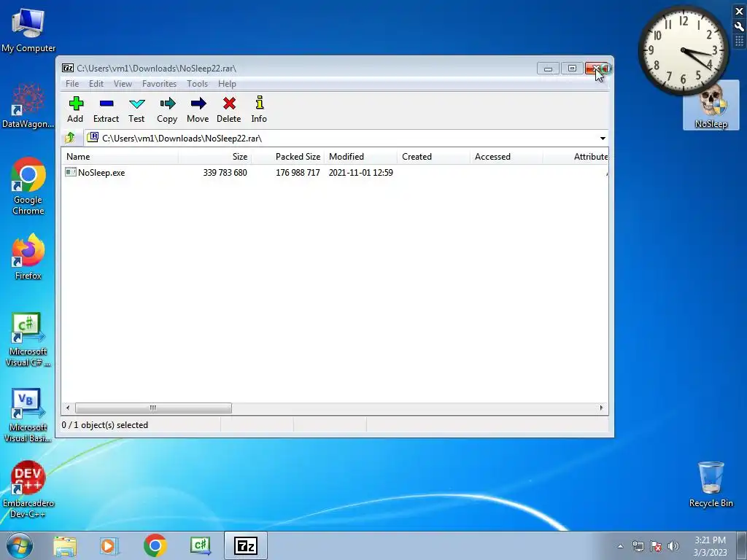Sort by Packed Size column header

pos(287,157)
